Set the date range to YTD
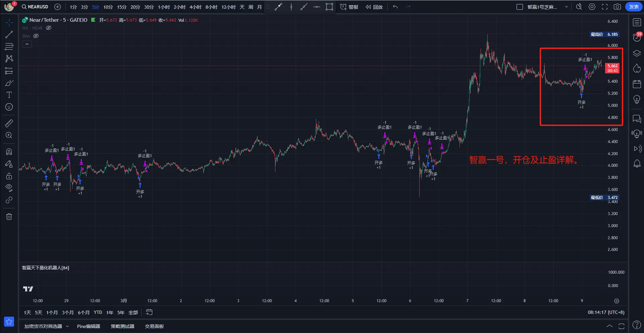Screen dimensions: 644x333 [x=98, y=312]
